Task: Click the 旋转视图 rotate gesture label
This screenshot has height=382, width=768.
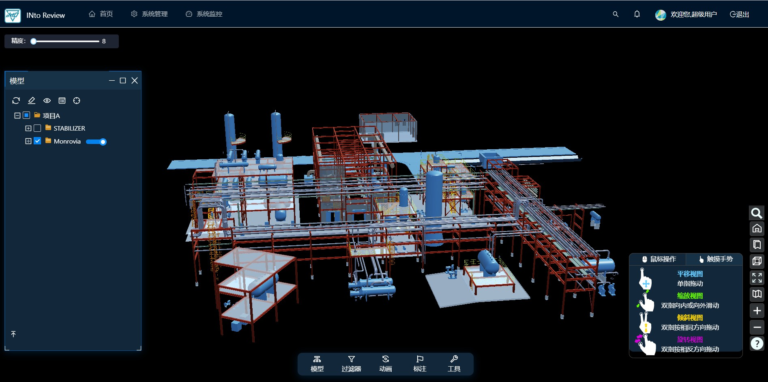Action: 690,339
